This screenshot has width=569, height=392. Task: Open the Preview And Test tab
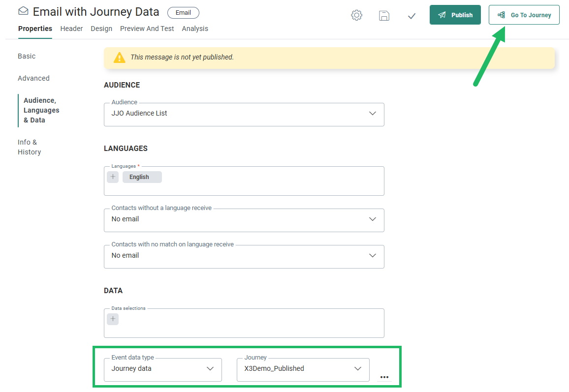(x=147, y=29)
